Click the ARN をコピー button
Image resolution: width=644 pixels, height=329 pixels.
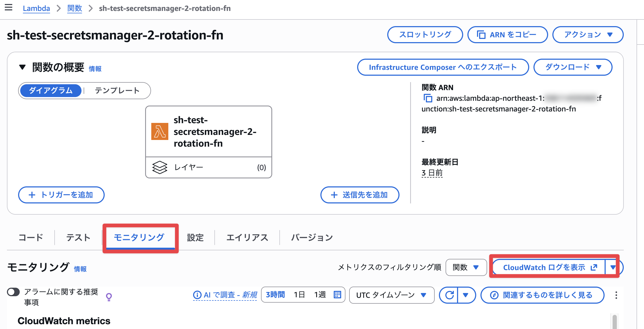coord(508,35)
